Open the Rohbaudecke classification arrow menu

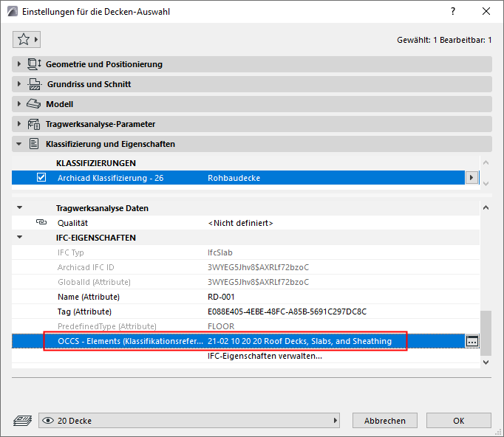click(x=471, y=177)
